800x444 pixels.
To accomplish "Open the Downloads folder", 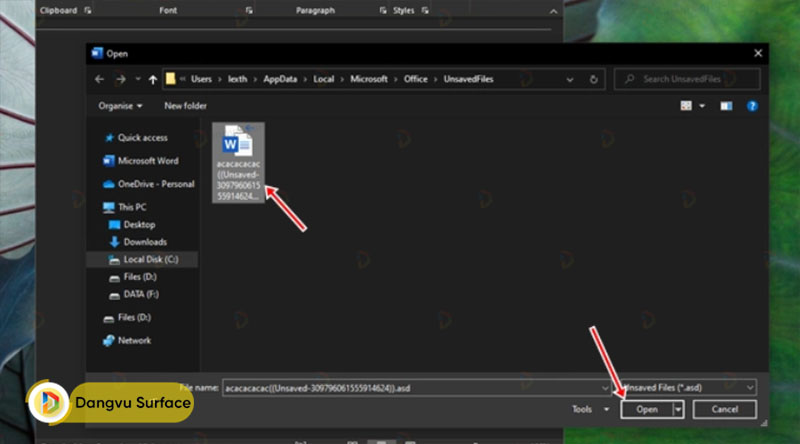I will coord(145,242).
